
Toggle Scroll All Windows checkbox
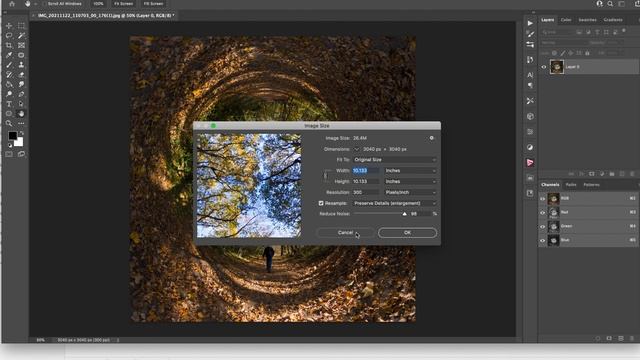(44, 4)
